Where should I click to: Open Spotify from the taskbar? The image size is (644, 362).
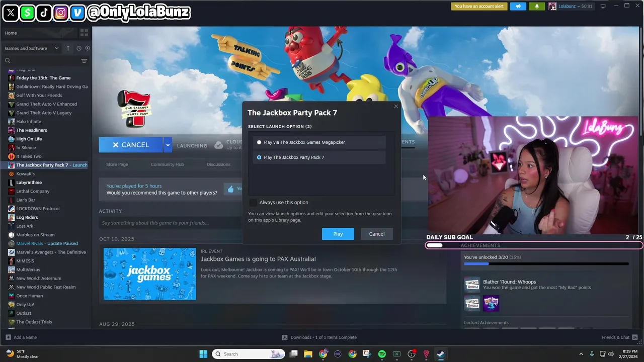click(382, 354)
